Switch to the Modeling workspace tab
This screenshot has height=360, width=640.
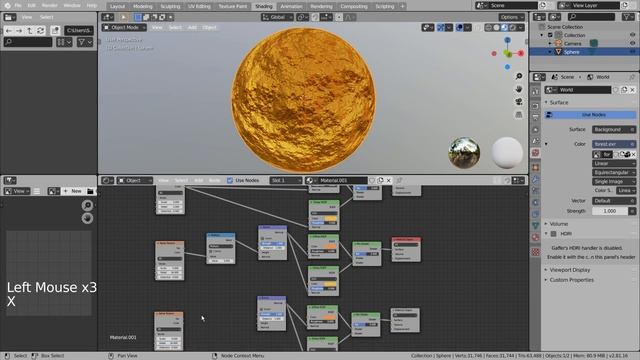[x=142, y=6]
